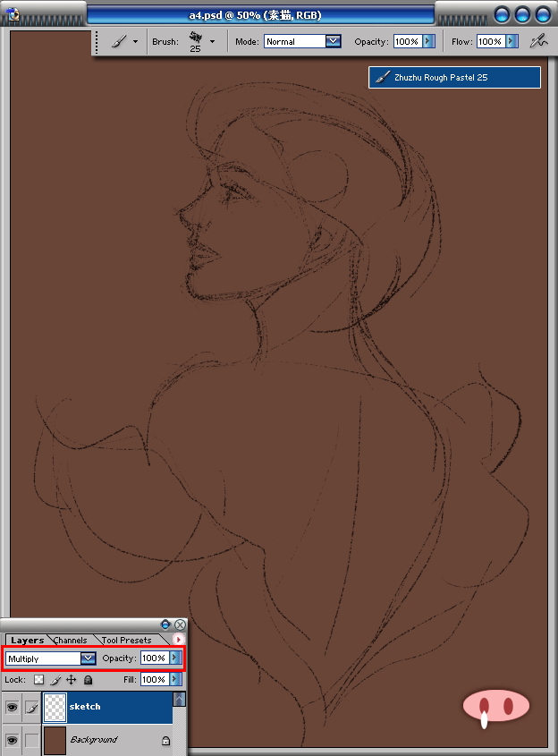Click the lock icon on Background layer
Viewport: 558px width, 756px height.
tap(165, 740)
